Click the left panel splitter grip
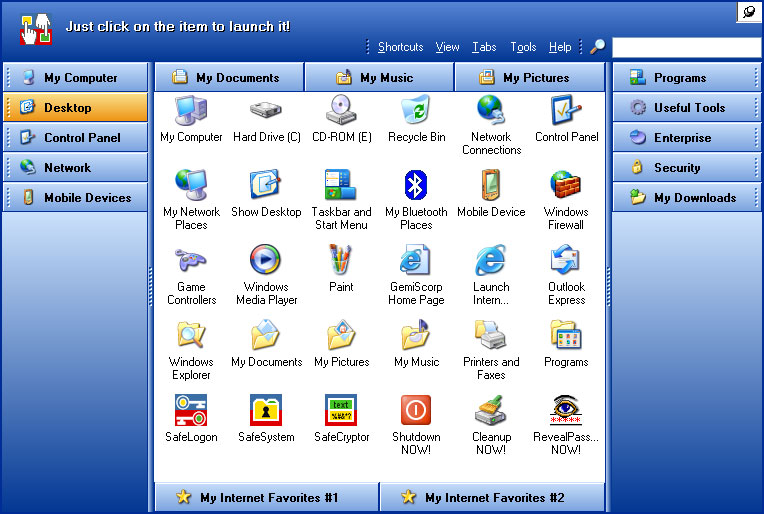 coord(151,287)
